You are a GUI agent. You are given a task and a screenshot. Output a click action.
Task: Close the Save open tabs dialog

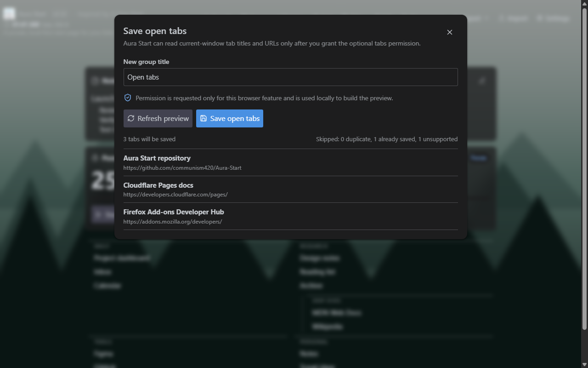pyautogui.click(x=450, y=32)
